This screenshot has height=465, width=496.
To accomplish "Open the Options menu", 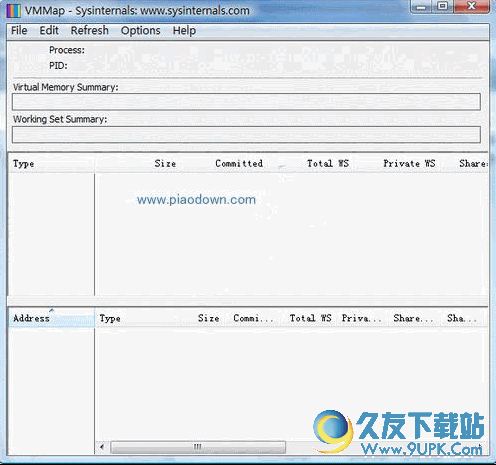I will tap(141, 31).
